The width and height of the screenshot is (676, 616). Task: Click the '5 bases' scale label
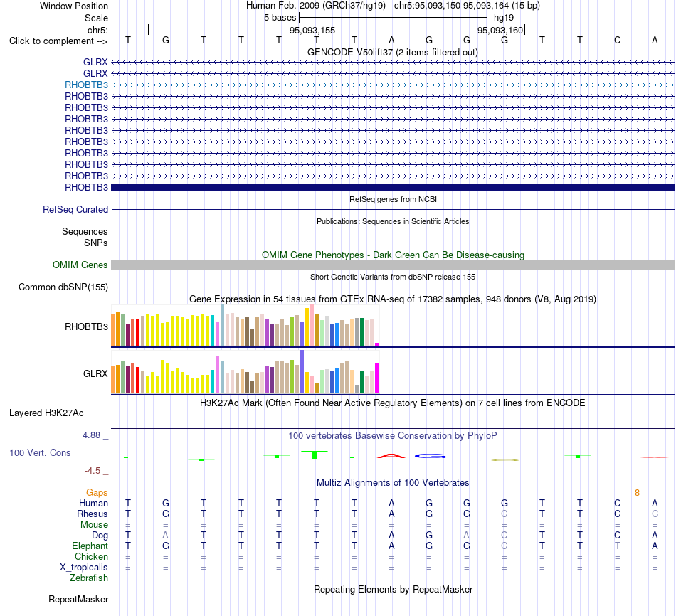coord(280,18)
